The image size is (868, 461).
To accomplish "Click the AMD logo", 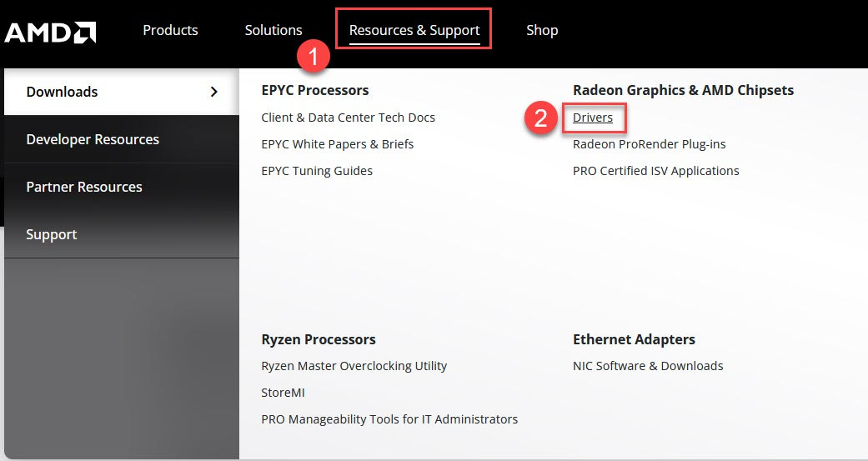I will (x=50, y=32).
